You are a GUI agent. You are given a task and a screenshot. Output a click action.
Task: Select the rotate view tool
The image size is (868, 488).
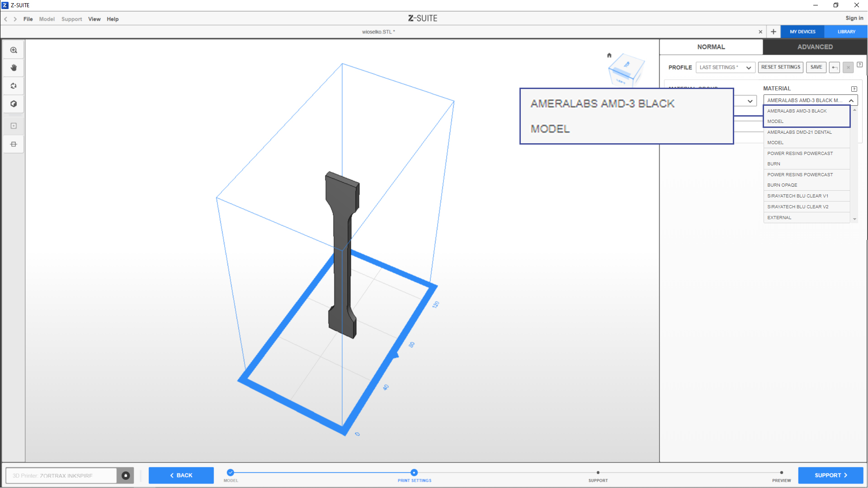14,86
